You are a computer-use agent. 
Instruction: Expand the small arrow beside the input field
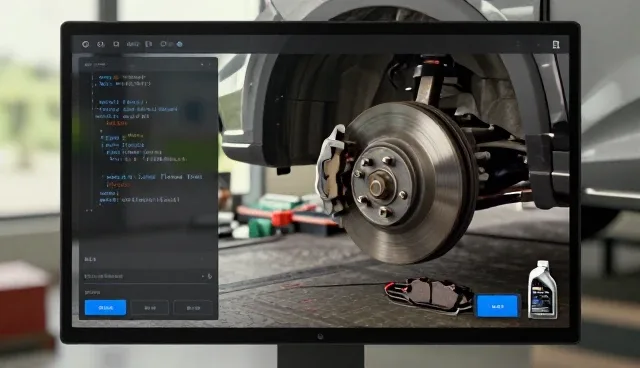203,276
